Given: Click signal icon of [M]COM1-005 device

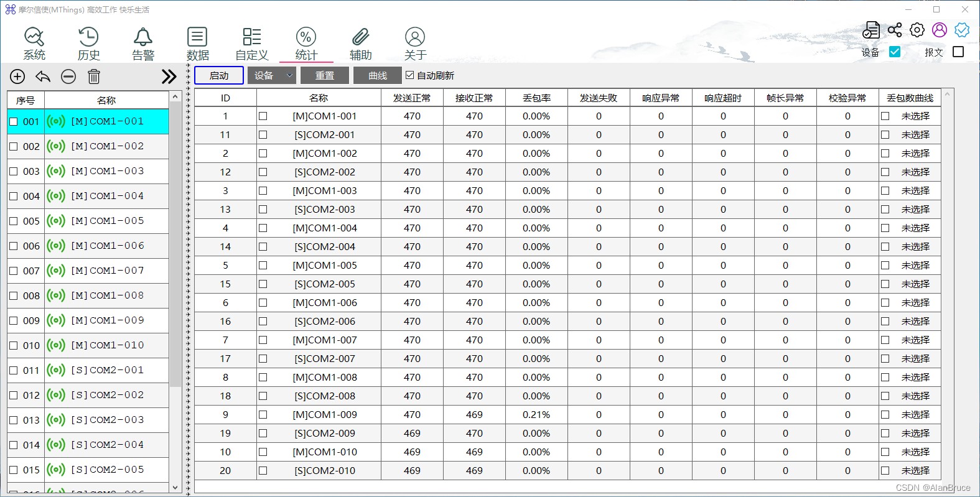Looking at the screenshot, I should (56, 221).
